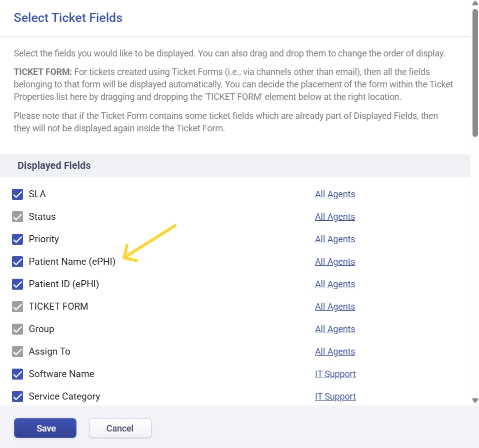This screenshot has height=448, width=479.
Task: Click the Select Ticket Fields title
Action: pos(68,17)
